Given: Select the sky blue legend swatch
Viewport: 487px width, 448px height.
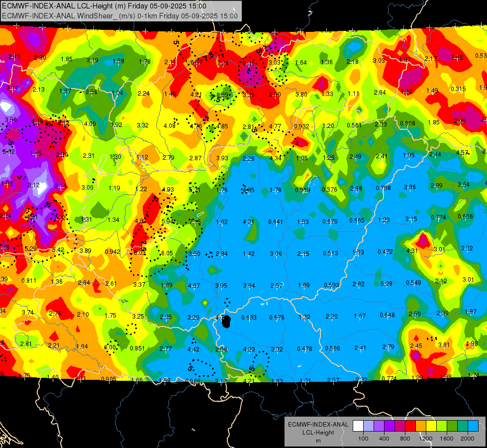Looking at the screenshot, I should coord(473,426).
